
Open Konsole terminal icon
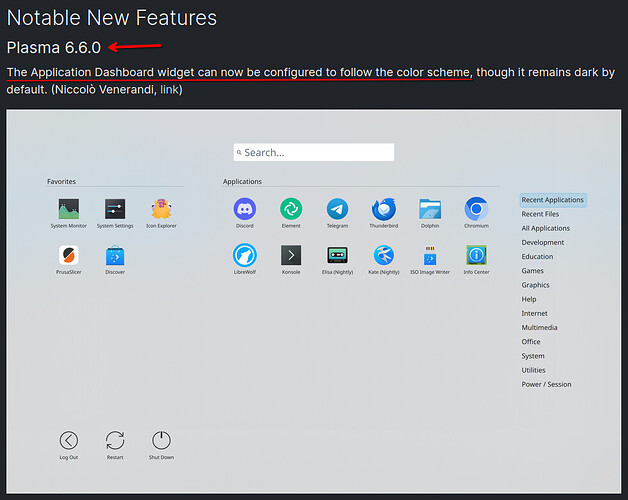pyautogui.click(x=291, y=255)
